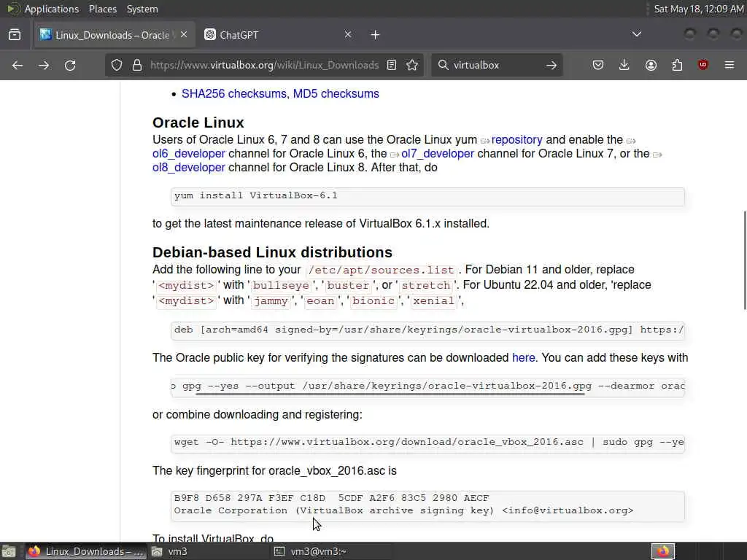Expand the list all tabs chevron
747x560 pixels.
(636, 34)
